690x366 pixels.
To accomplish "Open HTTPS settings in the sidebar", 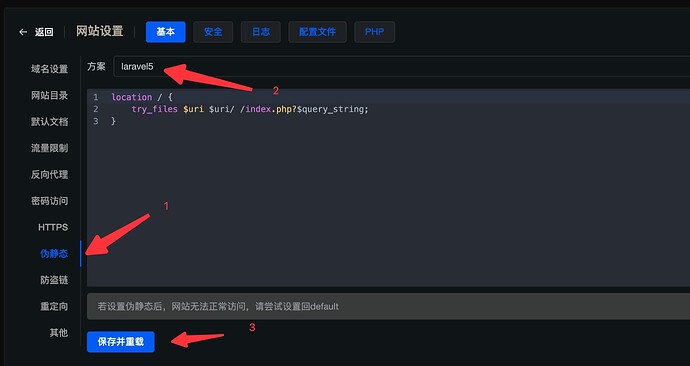I will [x=53, y=227].
